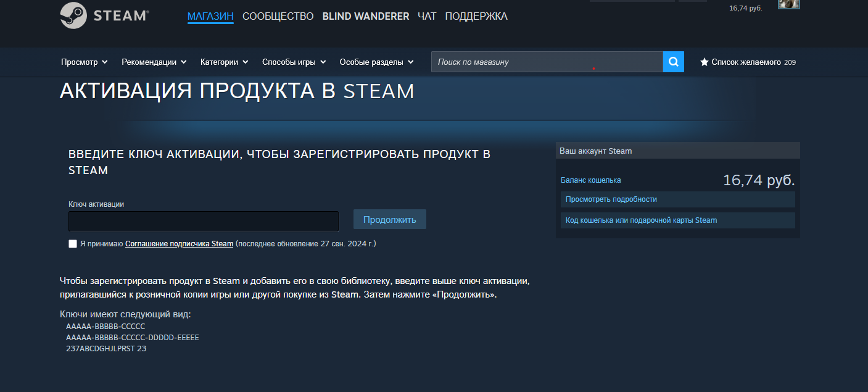This screenshot has height=392, width=868.
Task: Open the Способы игры dropdown
Action: click(294, 62)
